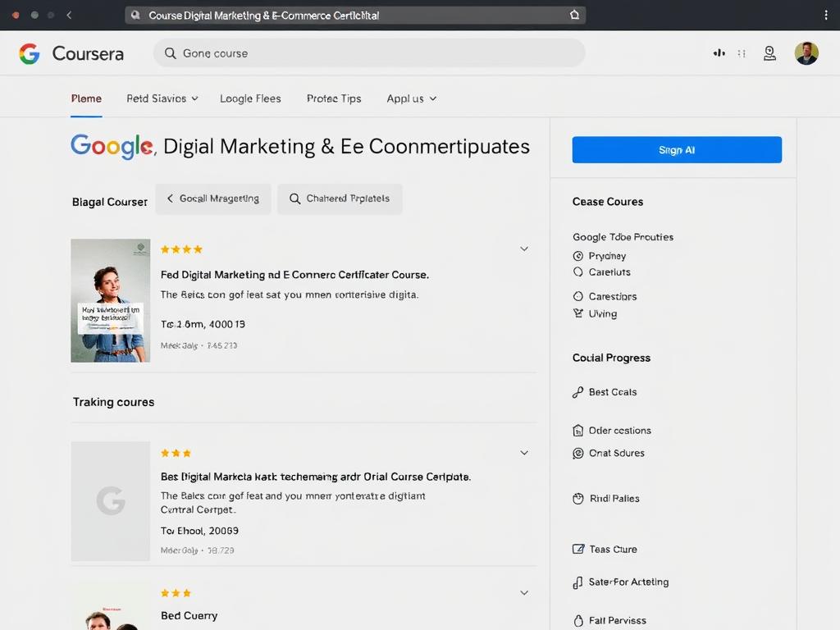Open the gray G placeholder thumbnail
This screenshot has width=840, height=630.
[111, 501]
